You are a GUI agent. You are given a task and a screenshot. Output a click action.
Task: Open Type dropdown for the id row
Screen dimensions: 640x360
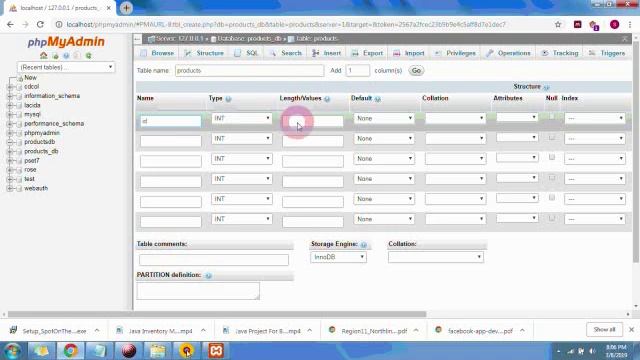[x=242, y=118]
